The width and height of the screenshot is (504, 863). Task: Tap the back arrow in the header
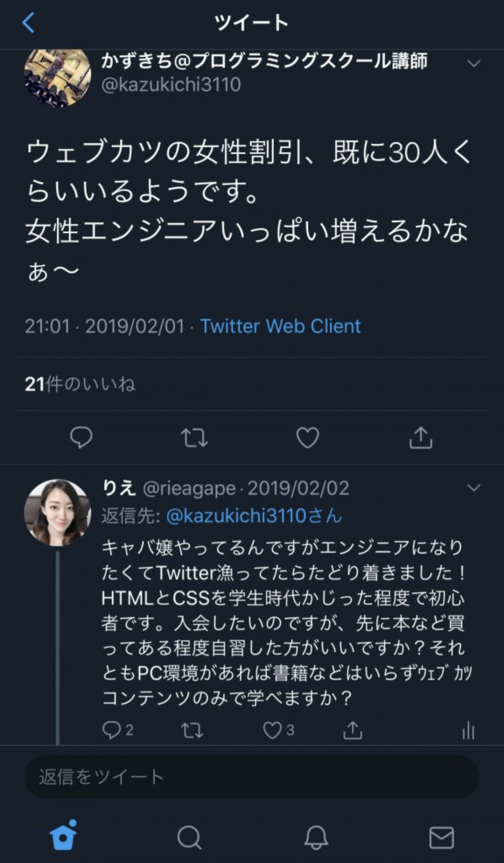[29, 23]
